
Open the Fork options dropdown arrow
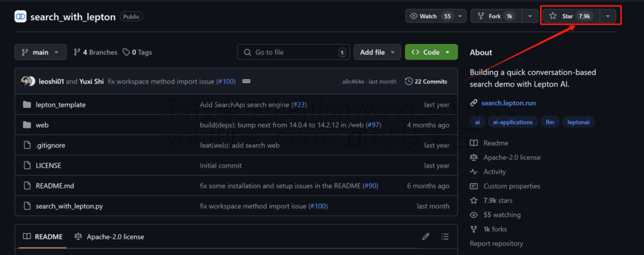tap(530, 16)
